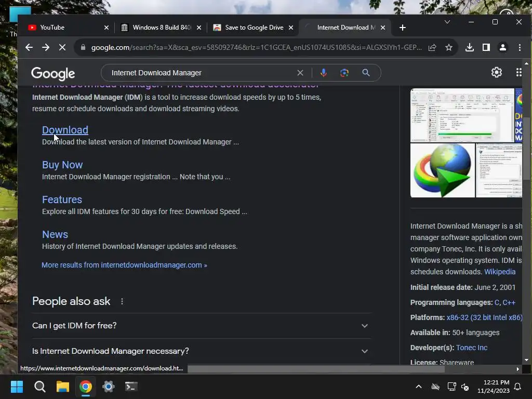Stop loading the current page
This screenshot has width=532, height=399.
coord(62,47)
